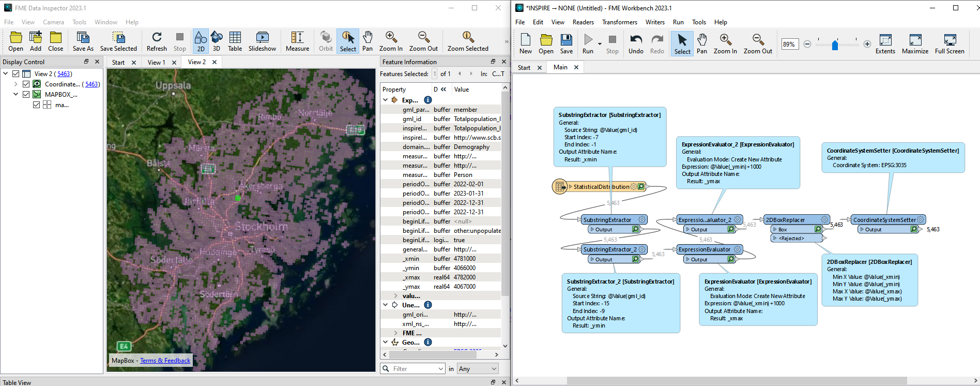Start the Slideshow tool

(x=262, y=41)
